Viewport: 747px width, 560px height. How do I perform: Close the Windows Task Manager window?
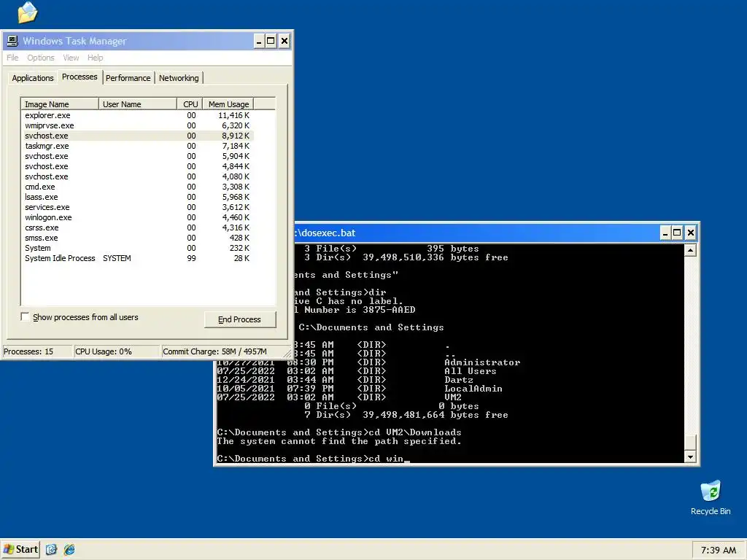(284, 41)
